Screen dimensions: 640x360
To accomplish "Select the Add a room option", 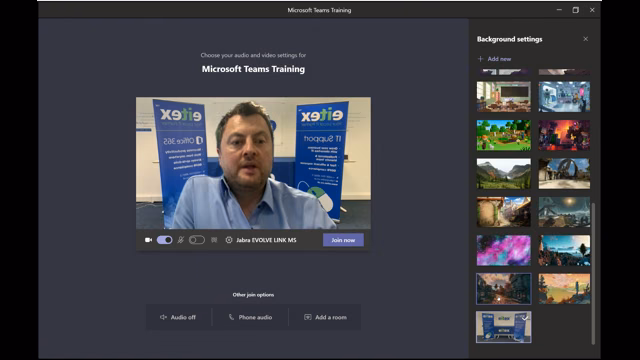I will click(325, 317).
